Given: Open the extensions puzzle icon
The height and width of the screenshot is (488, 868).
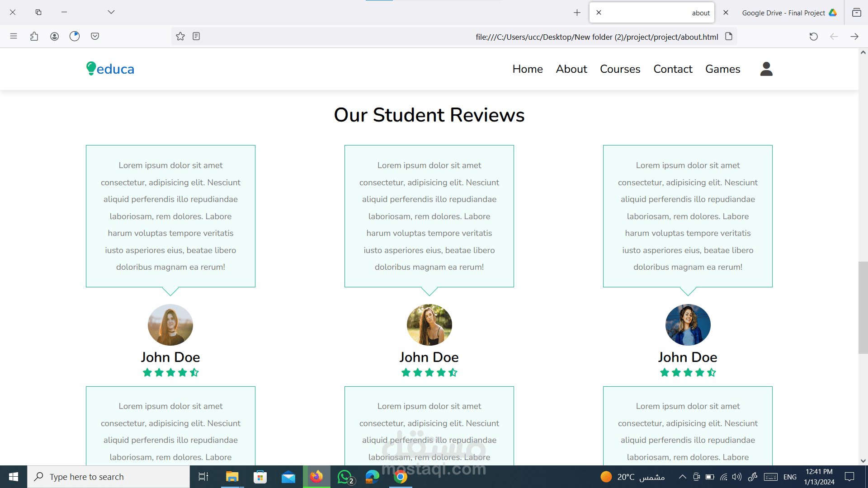Looking at the screenshot, I should coord(34,36).
